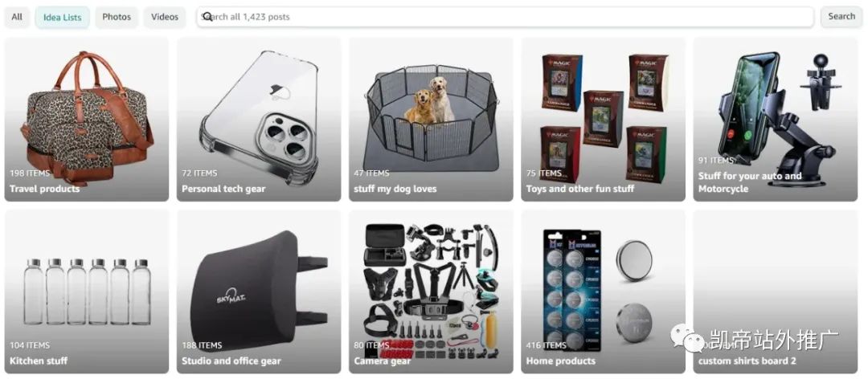This screenshot has width=868, height=379.
Task: Open the Camera gear idea list
Action: (431, 291)
